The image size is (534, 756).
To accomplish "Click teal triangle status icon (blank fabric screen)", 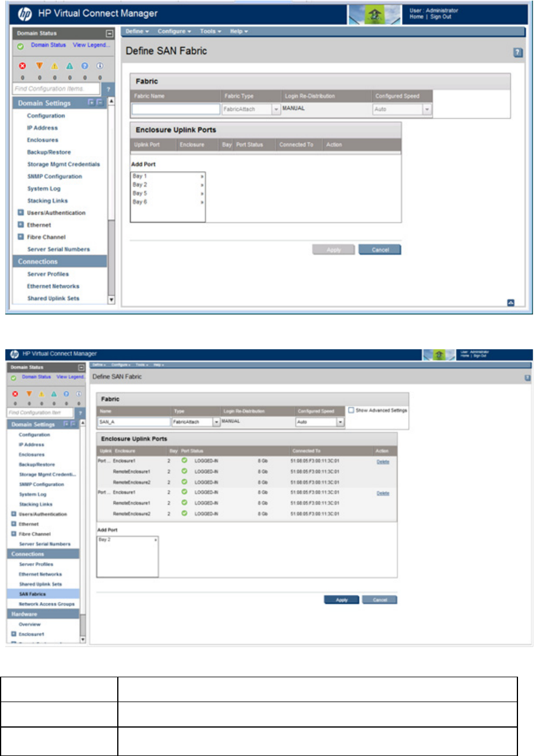I will pos(70,67).
